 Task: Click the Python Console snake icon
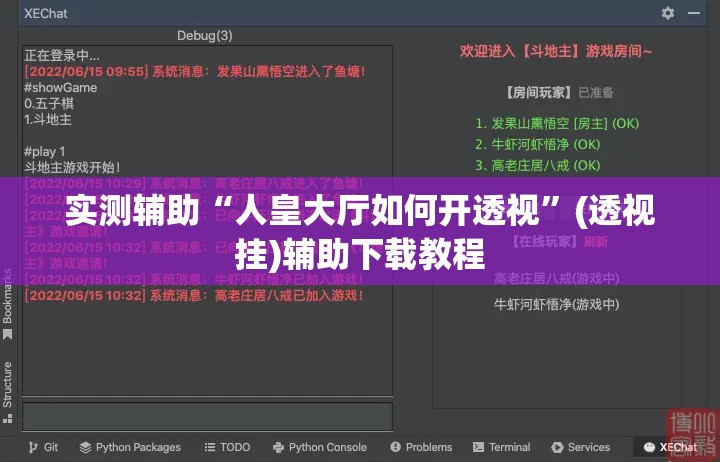[278, 447]
